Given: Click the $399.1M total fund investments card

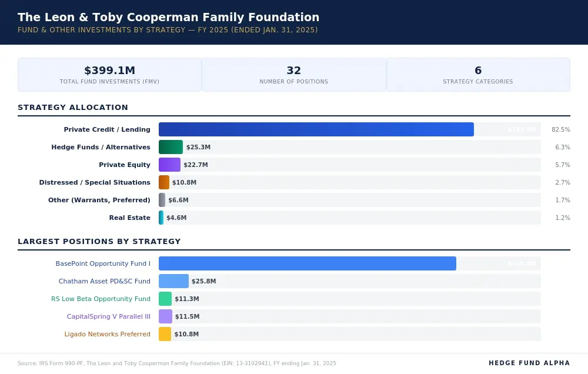Looking at the screenshot, I should (109, 75).
